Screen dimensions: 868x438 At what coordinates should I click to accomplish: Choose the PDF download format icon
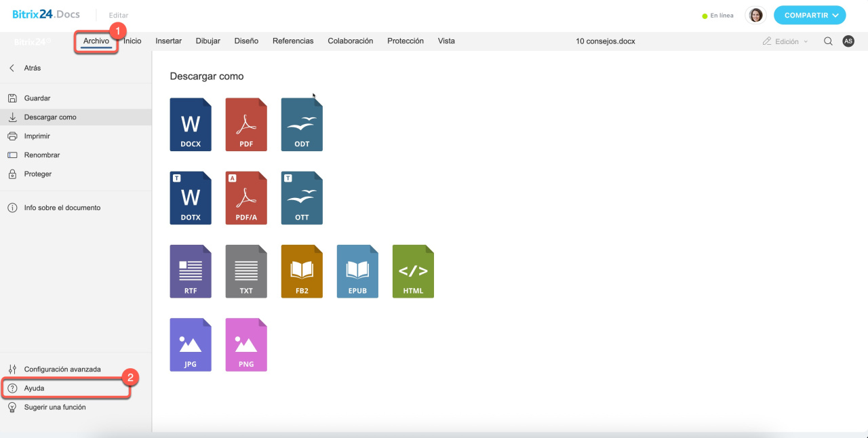[246, 125]
